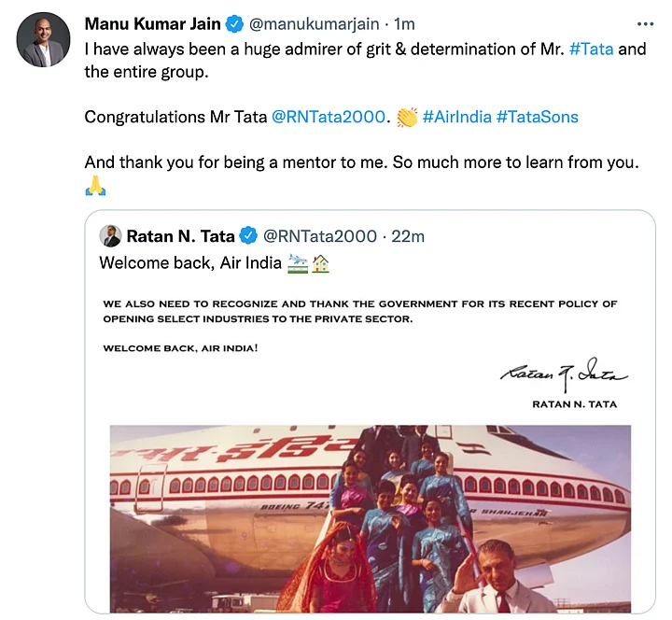Click the folded hands emoji
The width and height of the screenshot is (672, 620).
click(95, 185)
